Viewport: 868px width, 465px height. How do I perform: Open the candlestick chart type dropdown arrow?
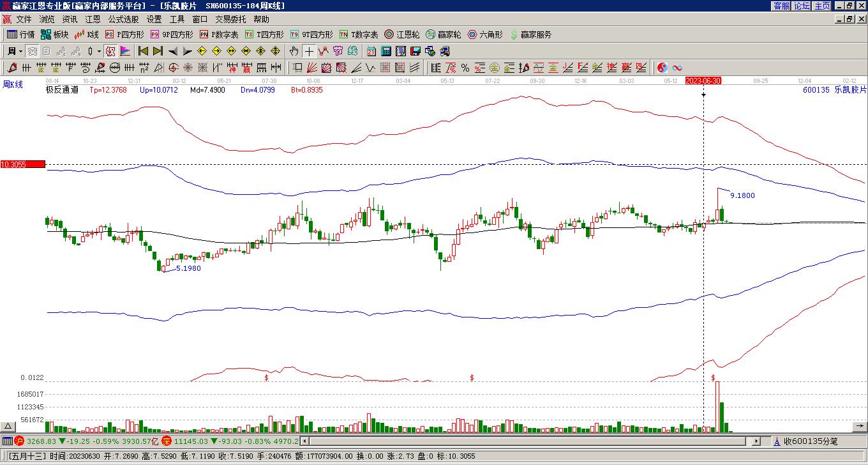99,51
